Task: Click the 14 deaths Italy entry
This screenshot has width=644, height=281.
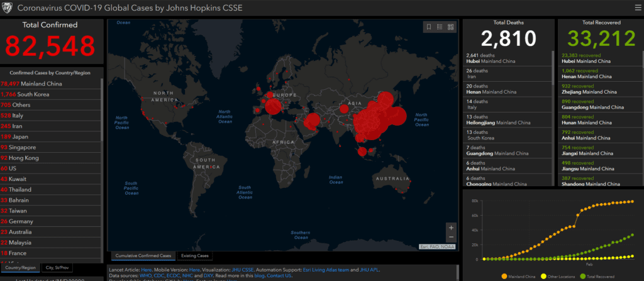Action: pyautogui.click(x=508, y=104)
